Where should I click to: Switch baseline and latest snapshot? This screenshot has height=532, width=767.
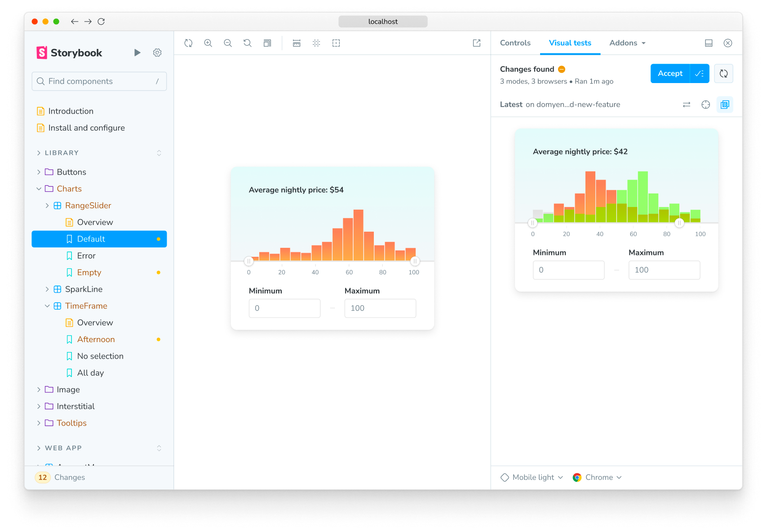687,105
